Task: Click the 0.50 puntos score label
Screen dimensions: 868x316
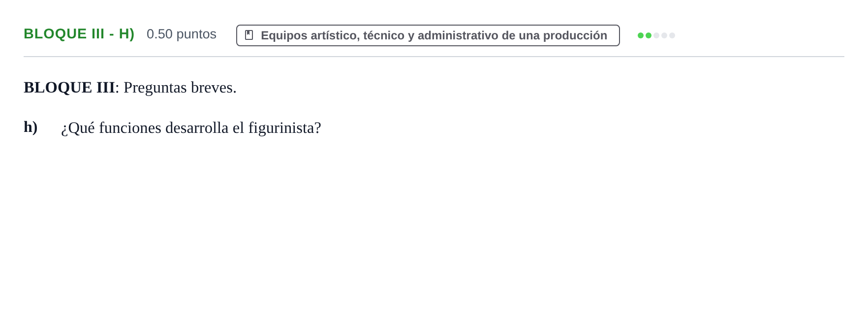Action: (x=182, y=34)
